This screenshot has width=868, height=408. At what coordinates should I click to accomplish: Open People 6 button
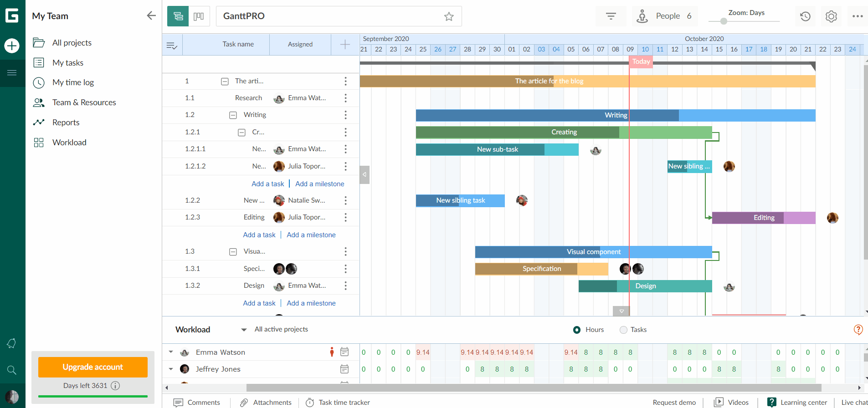(x=665, y=16)
